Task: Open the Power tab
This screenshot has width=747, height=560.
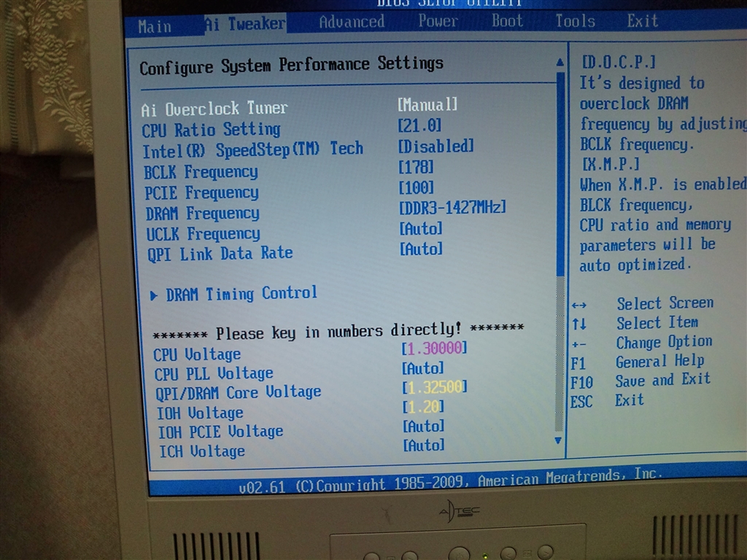Action: pyautogui.click(x=438, y=21)
